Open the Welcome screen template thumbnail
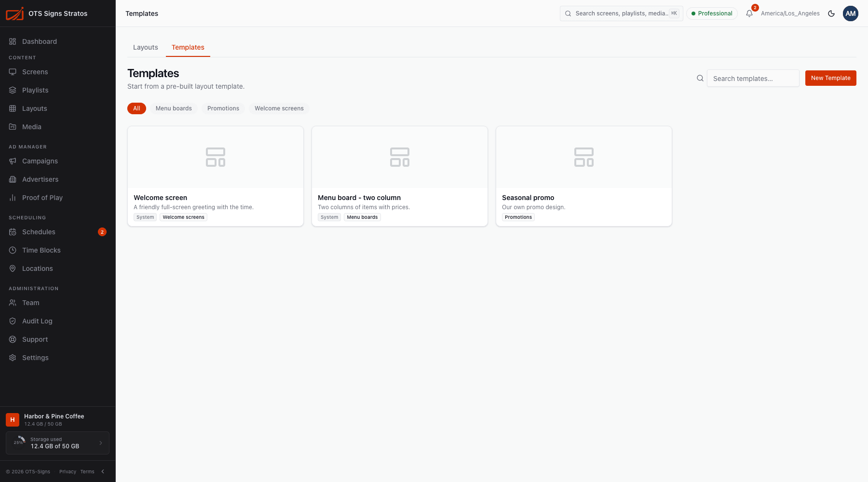The height and width of the screenshot is (482, 868). 216,157
